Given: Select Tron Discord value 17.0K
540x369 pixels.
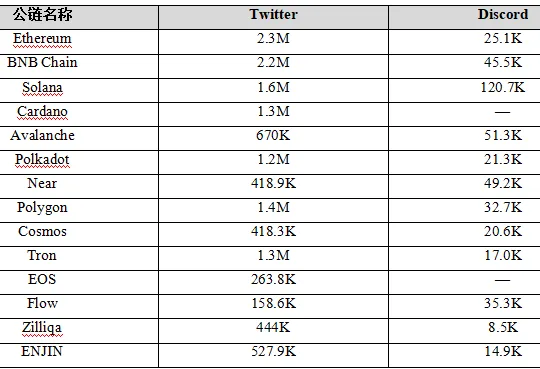Looking at the screenshot, I should [503, 255].
